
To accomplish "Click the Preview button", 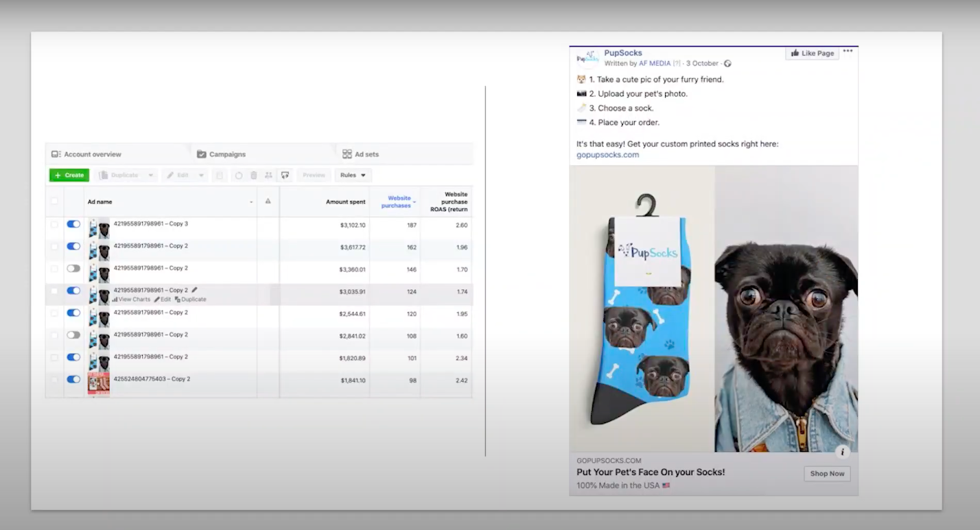I will 314,176.
